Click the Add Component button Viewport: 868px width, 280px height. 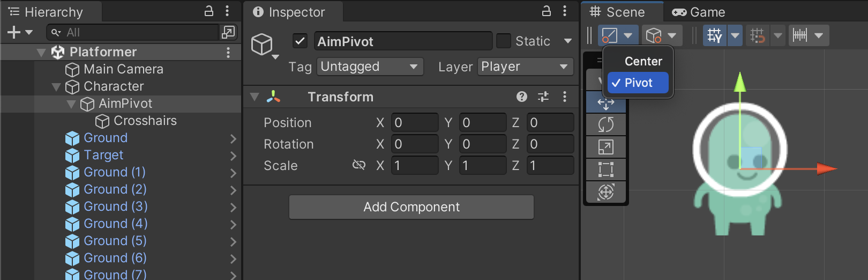pyautogui.click(x=411, y=207)
